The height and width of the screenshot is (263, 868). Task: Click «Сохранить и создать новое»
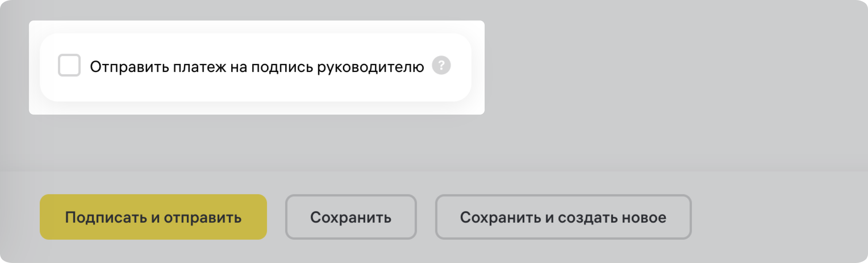pyautogui.click(x=563, y=217)
